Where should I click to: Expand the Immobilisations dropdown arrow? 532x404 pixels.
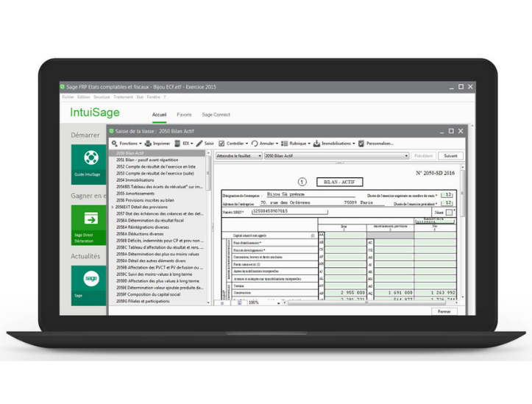click(x=353, y=143)
